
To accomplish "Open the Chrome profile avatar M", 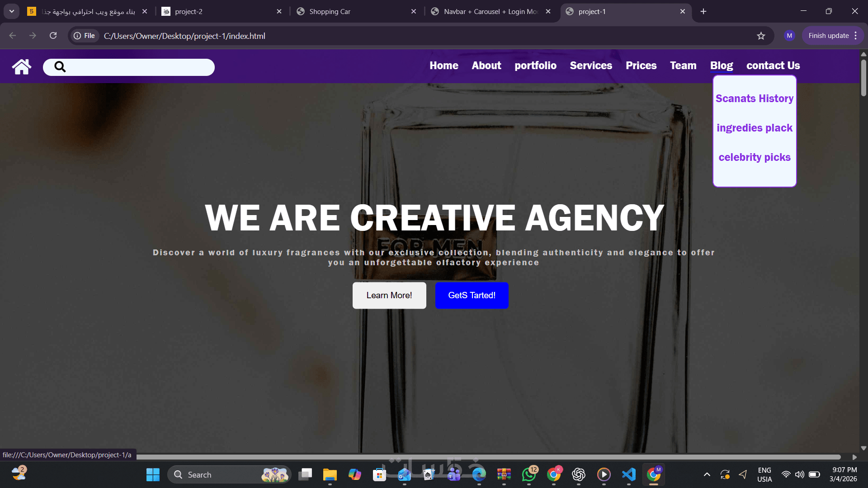I will [789, 36].
